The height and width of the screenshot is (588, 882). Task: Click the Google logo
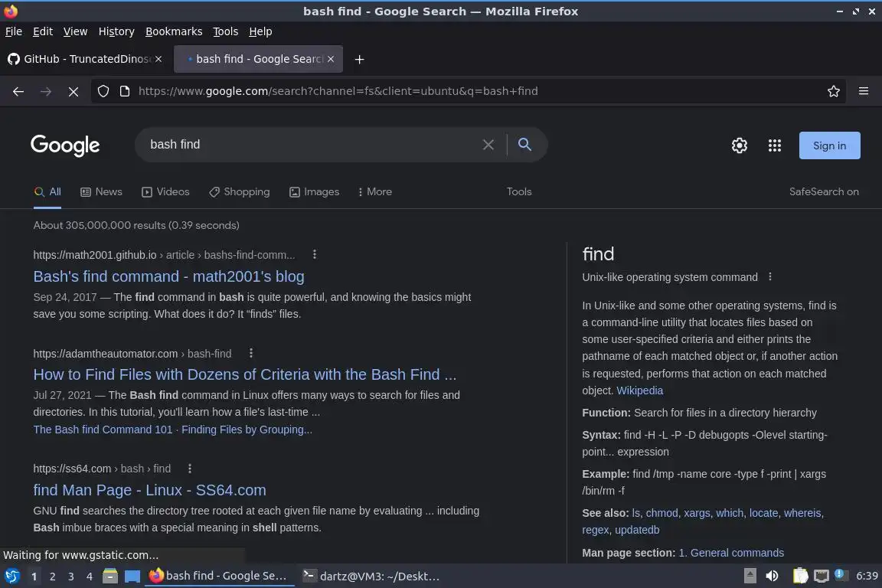(64, 145)
